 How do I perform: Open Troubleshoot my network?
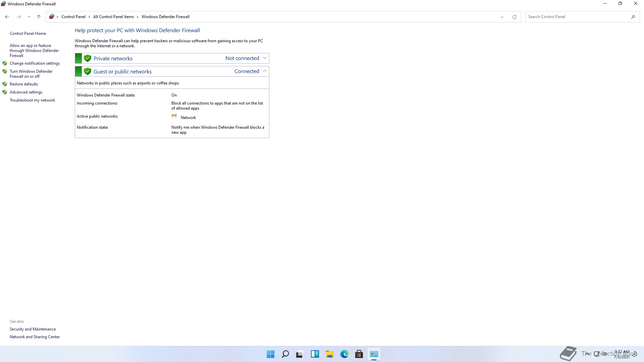[x=32, y=100]
